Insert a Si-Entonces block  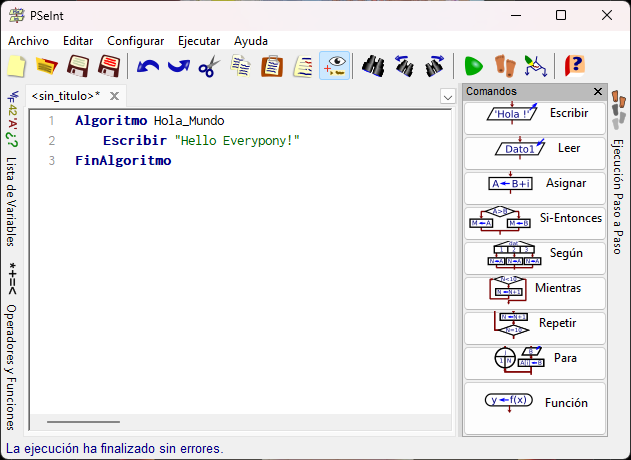point(535,223)
